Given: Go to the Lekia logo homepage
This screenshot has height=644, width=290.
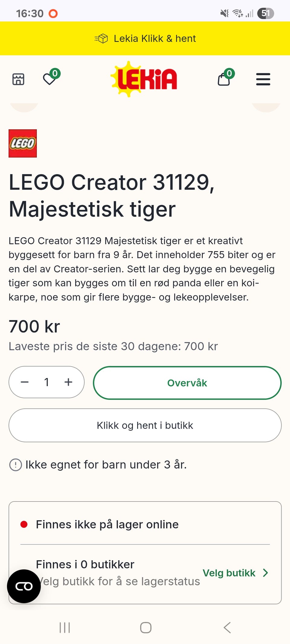Looking at the screenshot, I should click(144, 79).
